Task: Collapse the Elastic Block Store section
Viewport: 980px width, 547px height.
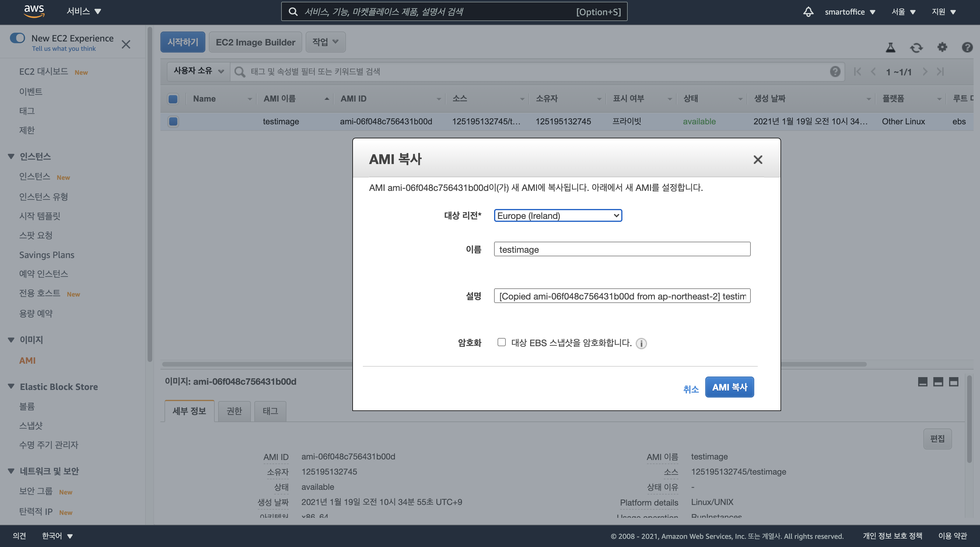Action: point(11,387)
